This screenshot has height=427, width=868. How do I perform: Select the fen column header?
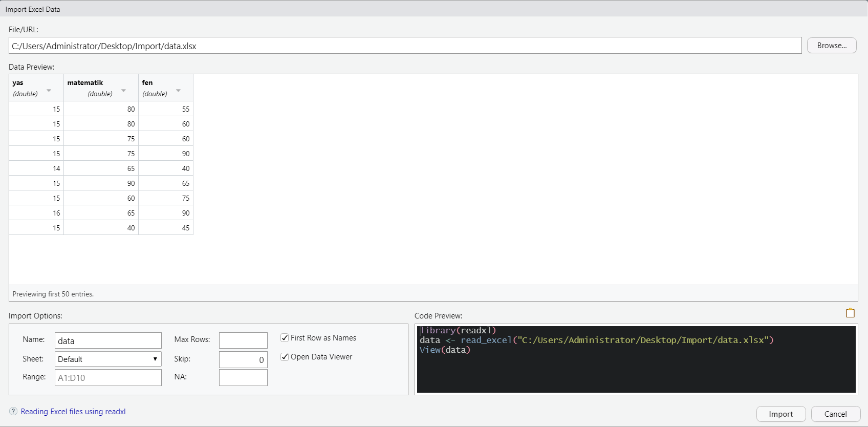(x=166, y=88)
